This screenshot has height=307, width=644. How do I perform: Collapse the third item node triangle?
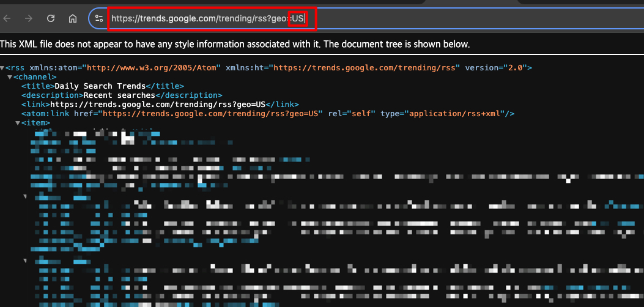pos(25,261)
